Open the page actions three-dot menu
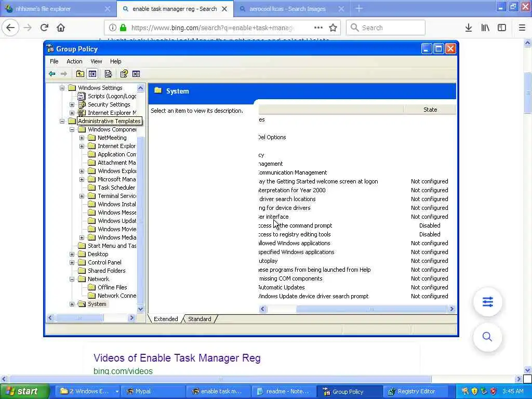Screen dimensions: 532x399 tap(318, 28)
